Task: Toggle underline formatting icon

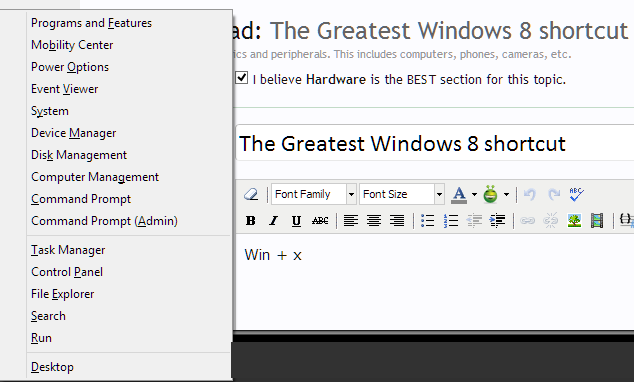Action: coord(296,221)
